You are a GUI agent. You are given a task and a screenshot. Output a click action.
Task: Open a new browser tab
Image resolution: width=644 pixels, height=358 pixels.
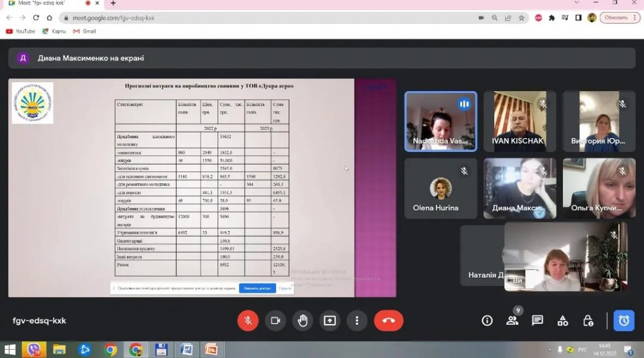[x=113, y=3]
